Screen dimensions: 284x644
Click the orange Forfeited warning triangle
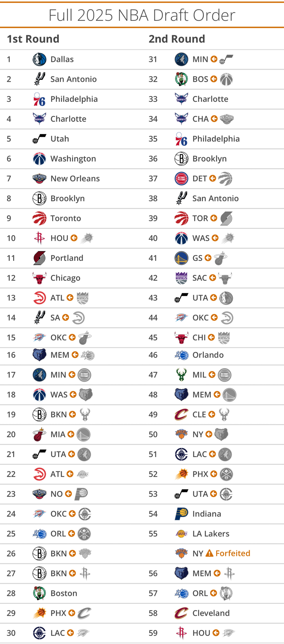point(209,553)
